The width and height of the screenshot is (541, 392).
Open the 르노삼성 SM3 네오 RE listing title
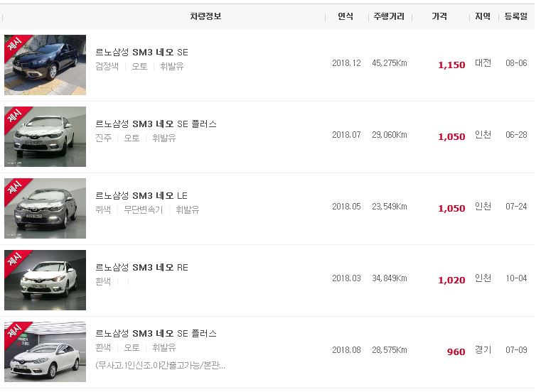tap(141, 268)
